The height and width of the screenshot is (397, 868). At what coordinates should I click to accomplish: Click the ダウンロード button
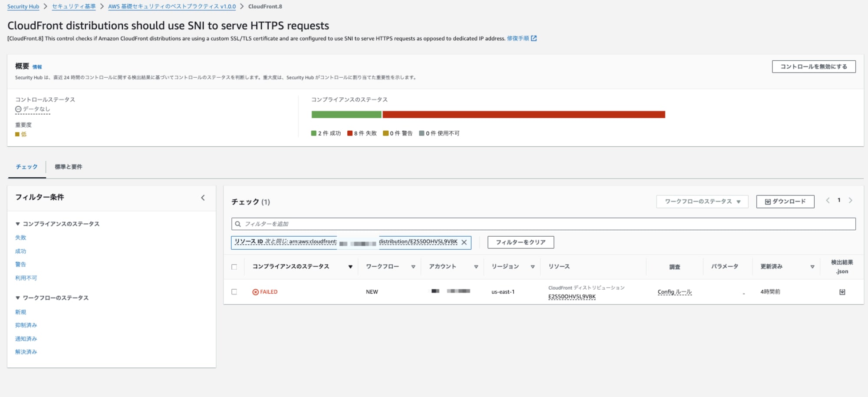pyautogui.click(x=785, y=202)
